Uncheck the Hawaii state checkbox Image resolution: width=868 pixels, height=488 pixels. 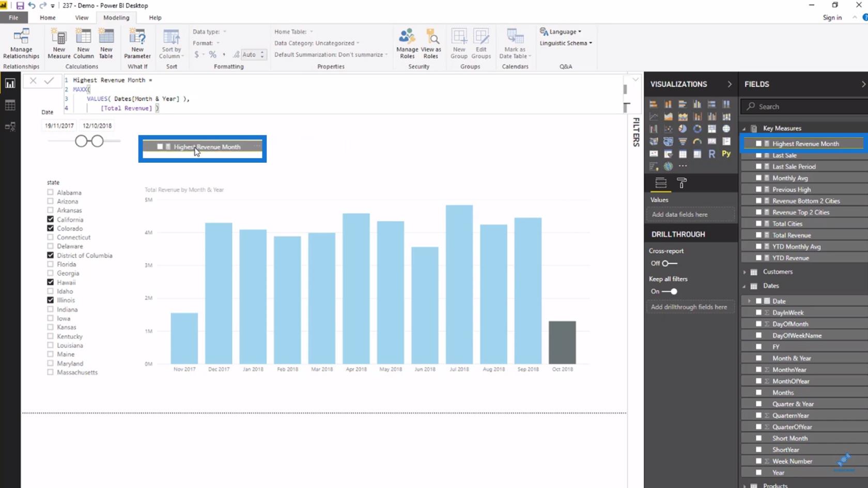coord(50,282)
